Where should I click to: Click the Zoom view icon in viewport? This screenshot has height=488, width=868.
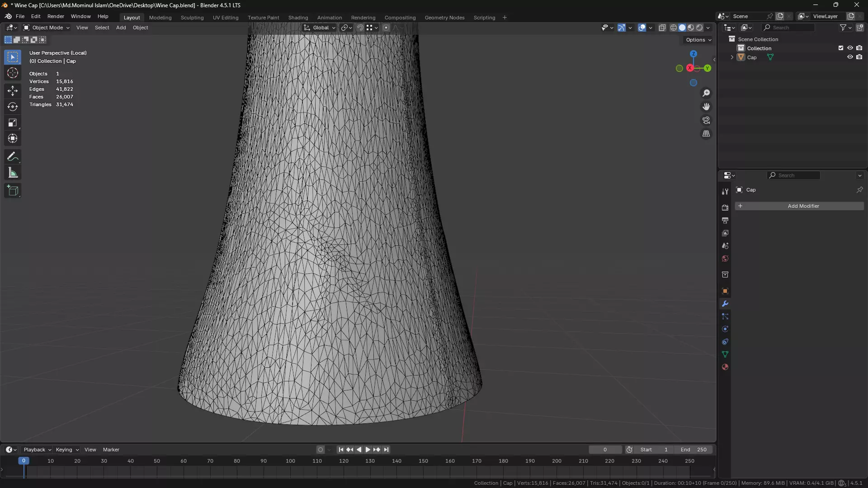[706, 93]
